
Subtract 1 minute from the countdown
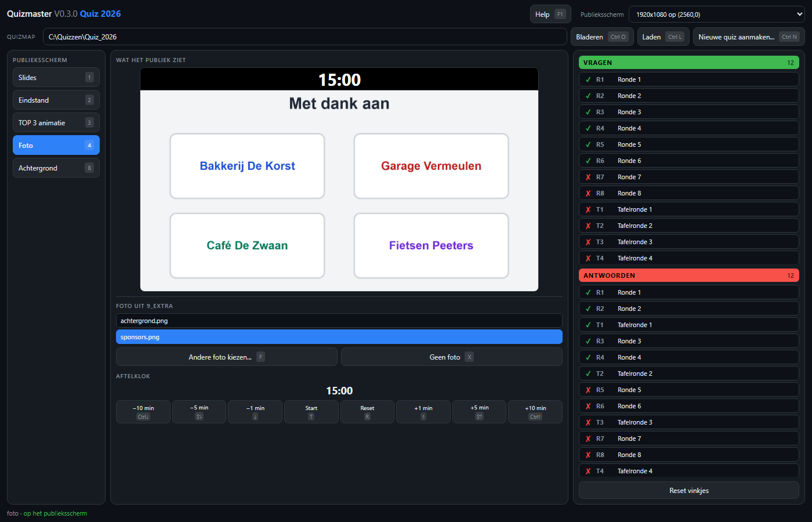[x=255, y=412]
